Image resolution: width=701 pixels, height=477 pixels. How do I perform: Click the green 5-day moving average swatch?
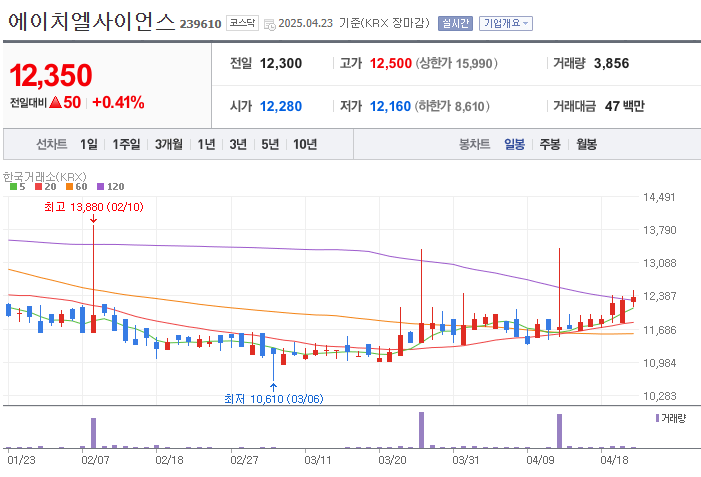point(13,187)
